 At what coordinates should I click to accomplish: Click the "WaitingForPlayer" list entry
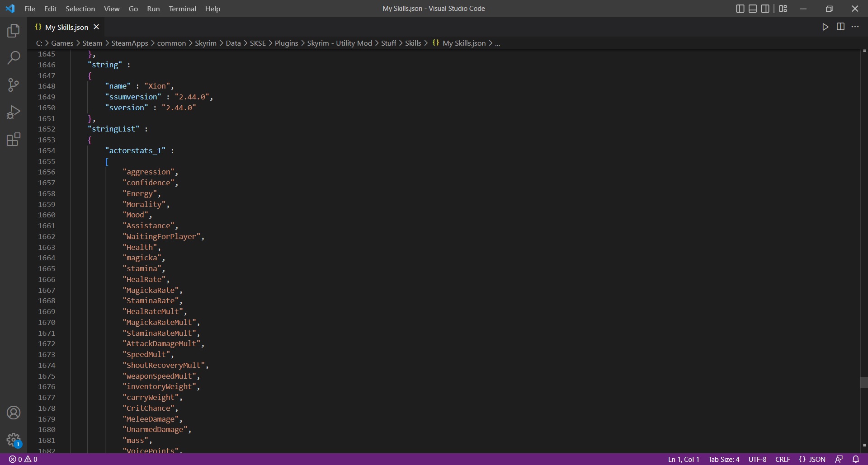click(x=161, y=236)
